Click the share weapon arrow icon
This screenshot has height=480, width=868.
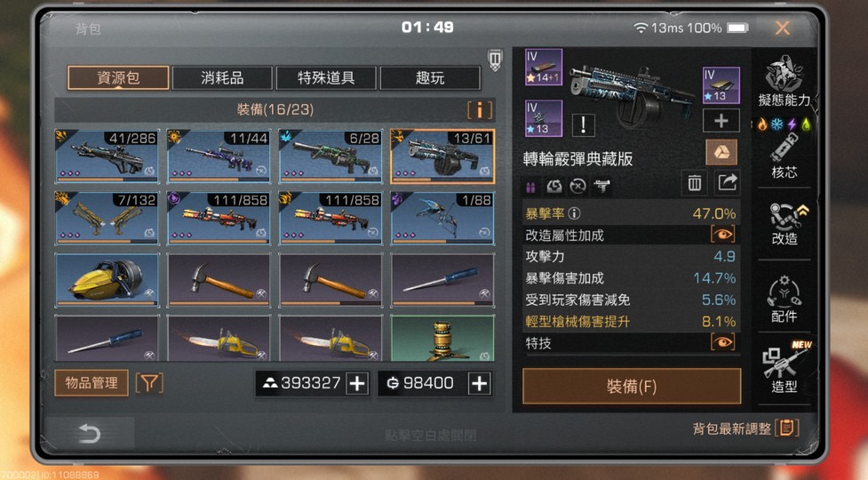[727, 183]
